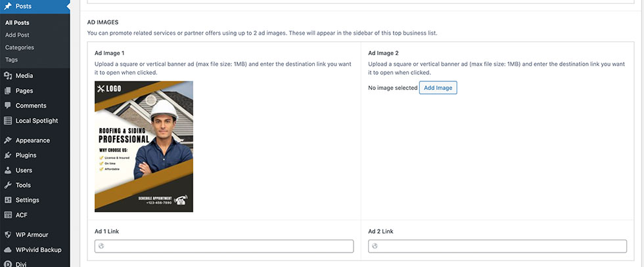Click the Pages icon in sidebar
Viewport: 644px width, 267px height.
point(8,91)
